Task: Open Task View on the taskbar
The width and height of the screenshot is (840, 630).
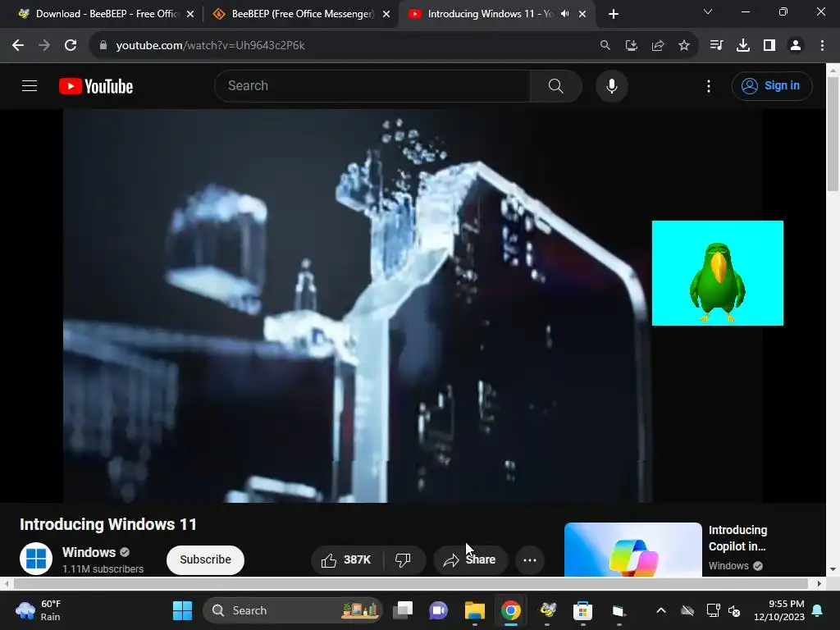Action: coord(403,610)
